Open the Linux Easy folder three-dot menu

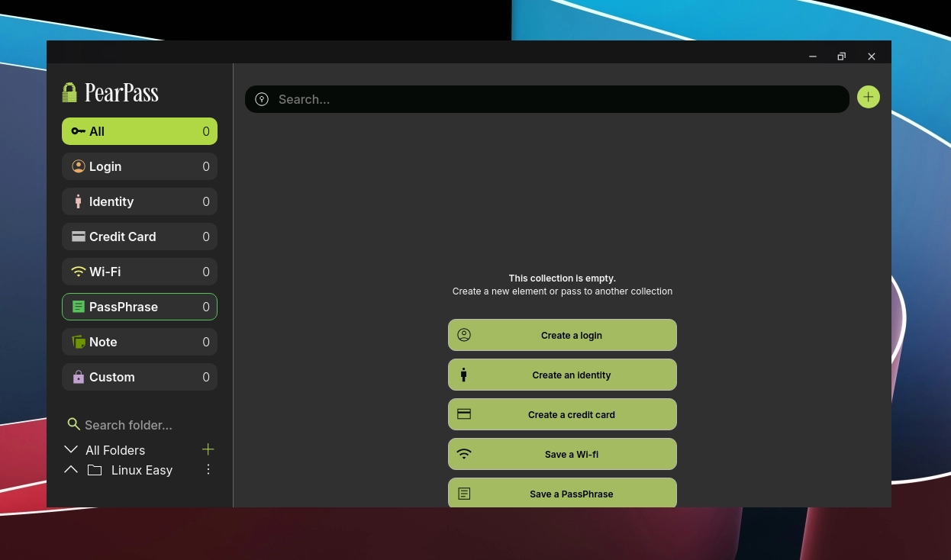coord(208,470)
